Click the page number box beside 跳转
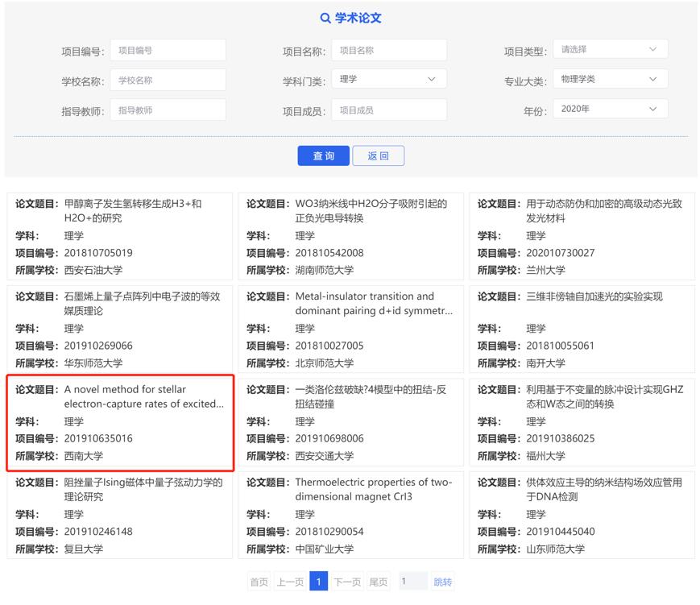Screen dimensions: 700x605 coord(412,581)
